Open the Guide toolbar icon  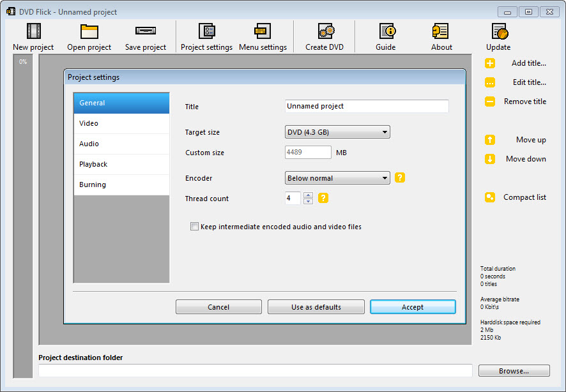[x=387, y=31]
